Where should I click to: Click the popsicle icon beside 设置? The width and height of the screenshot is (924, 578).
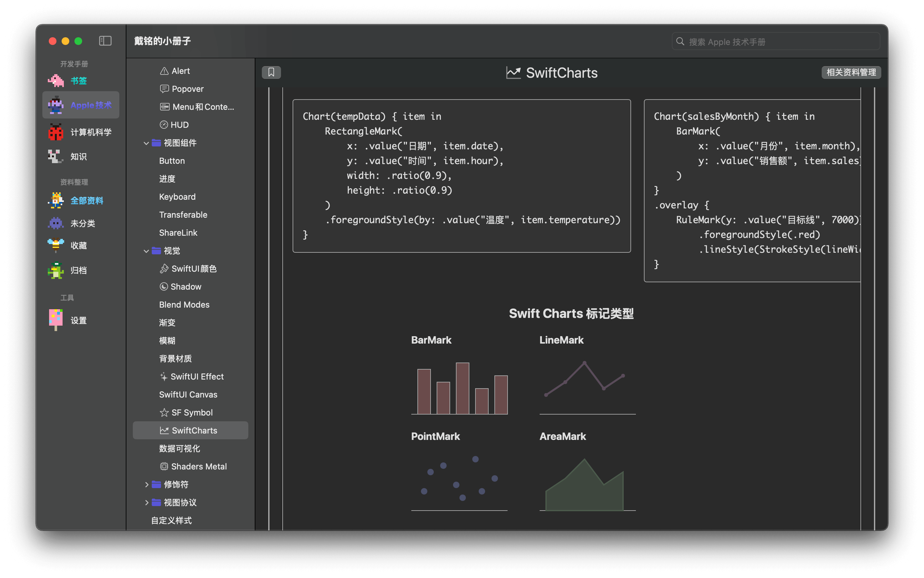(x=56, y=320)
